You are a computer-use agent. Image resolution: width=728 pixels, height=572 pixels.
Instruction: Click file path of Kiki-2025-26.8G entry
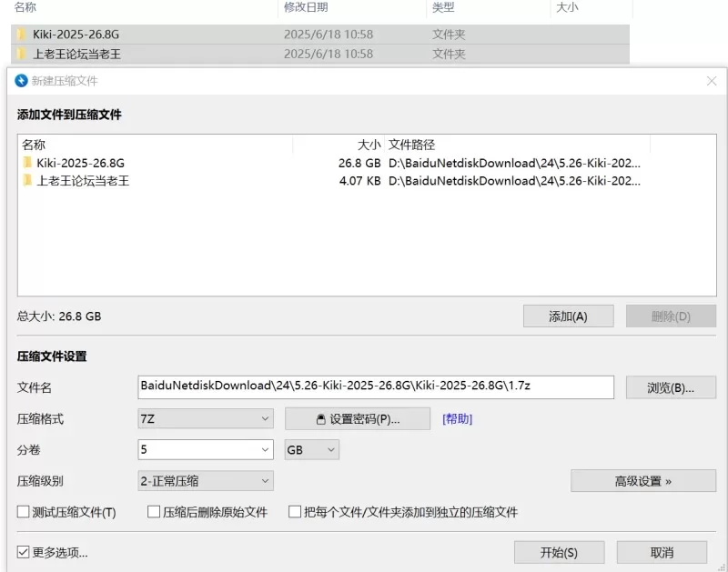pos(514,163)
